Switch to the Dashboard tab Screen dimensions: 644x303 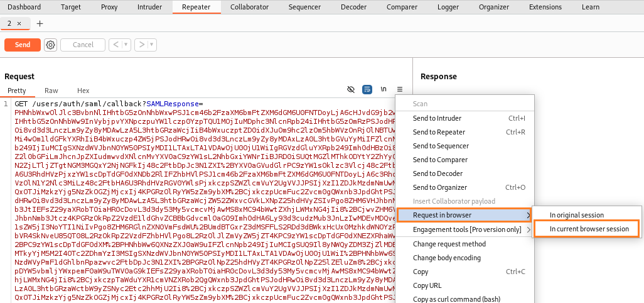point(24,7)
